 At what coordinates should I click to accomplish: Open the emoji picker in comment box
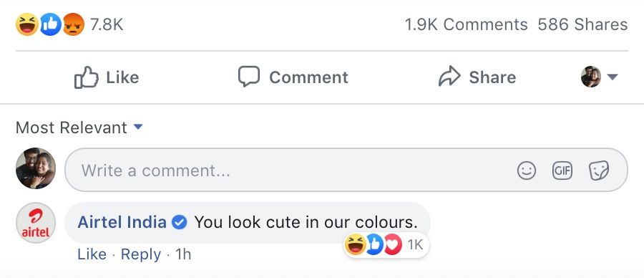[x=526, y=171]
